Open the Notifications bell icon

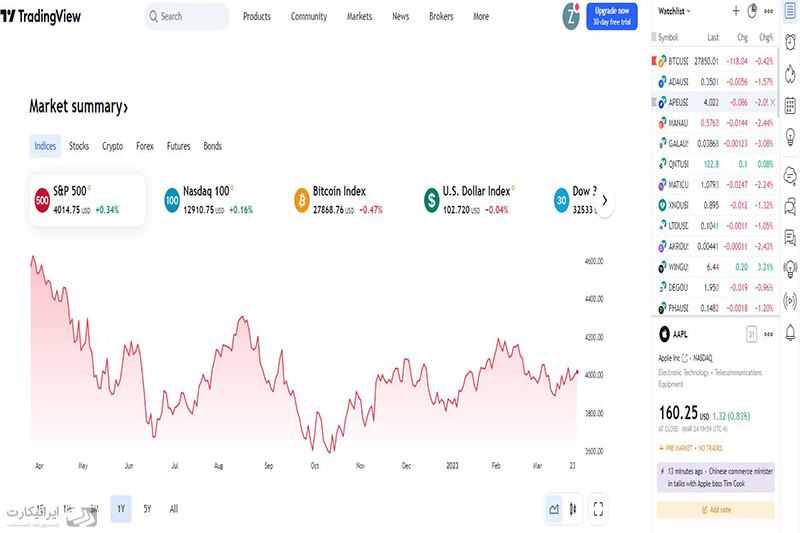[x=790, y=333]
